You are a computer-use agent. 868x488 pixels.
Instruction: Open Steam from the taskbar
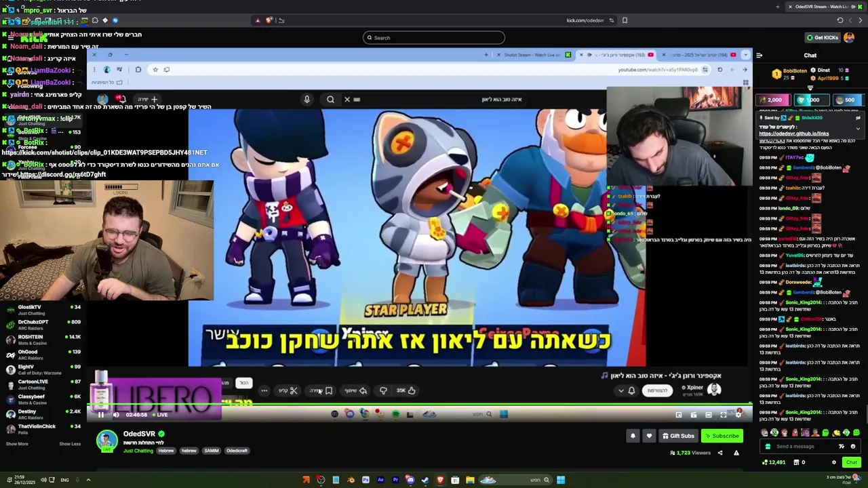[425, 480]
